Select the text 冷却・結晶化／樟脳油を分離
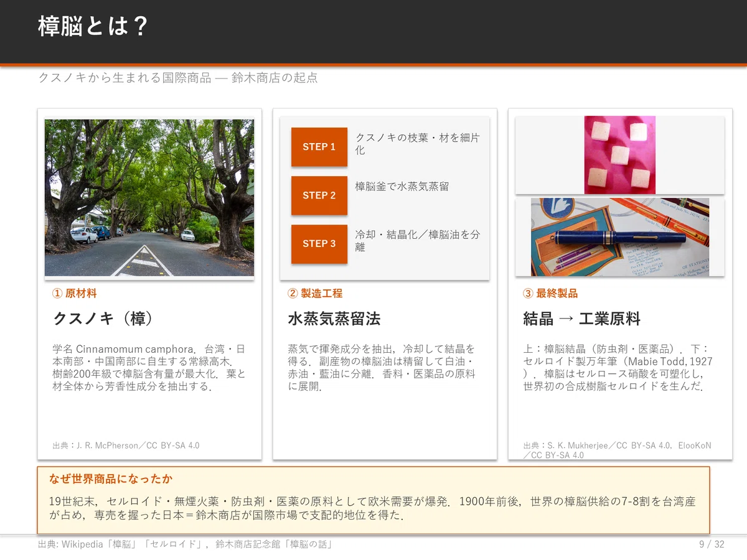The width and height of the screenshot is (747, 560). click(418, 241)
